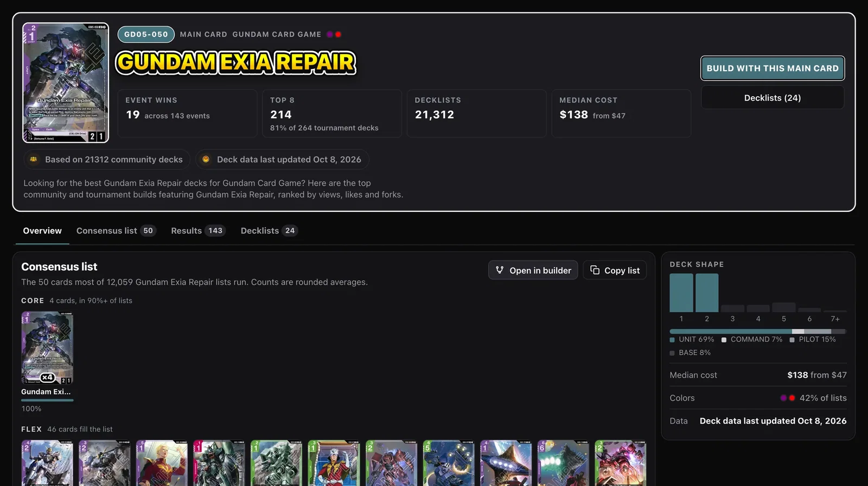This screenshot has height=486, width=868.
Task: Open the Decklists 24 tab
Action: coord(269,231)
